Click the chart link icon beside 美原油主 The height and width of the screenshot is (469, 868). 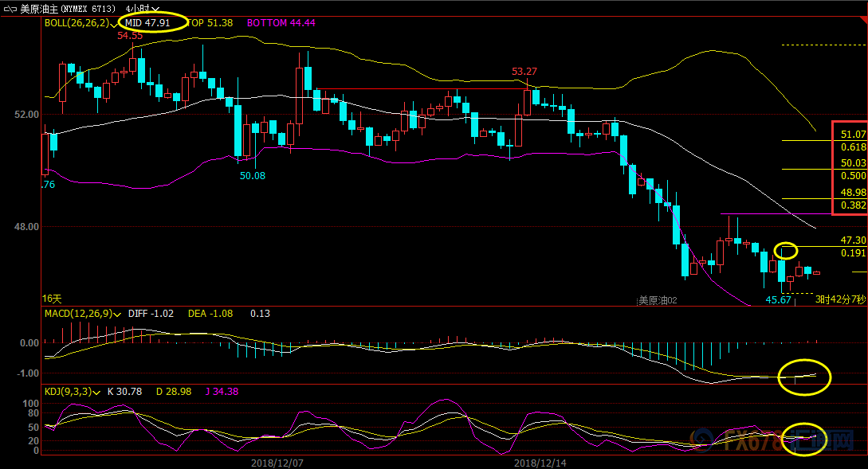pos(10,9)
